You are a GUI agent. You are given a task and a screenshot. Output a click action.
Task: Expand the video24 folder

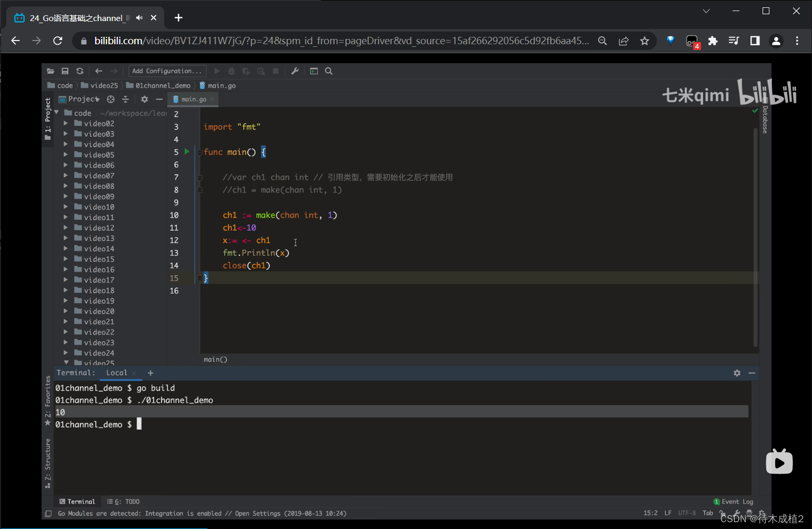[x=66, y=353]
